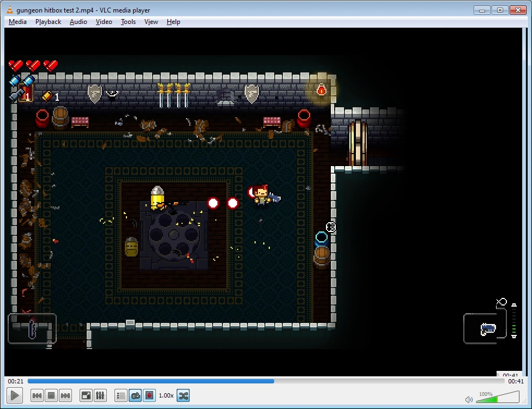Open extended settings equalizer icon

[x=100, y=395]
